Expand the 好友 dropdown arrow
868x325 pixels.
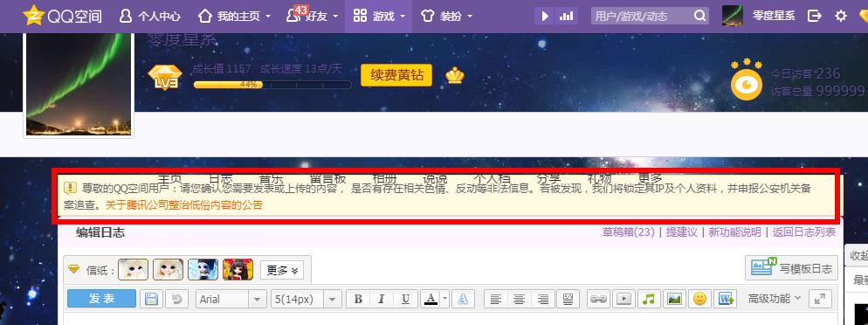pyautogui.click(x=335, y=17)
